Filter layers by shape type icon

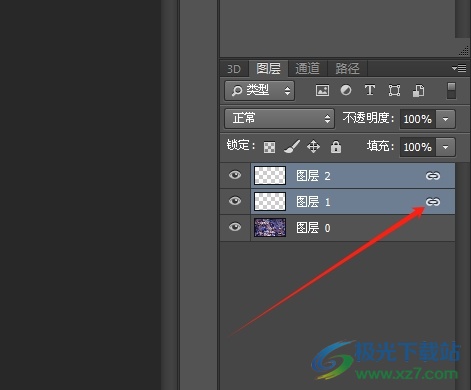click(x=394, y=91)
